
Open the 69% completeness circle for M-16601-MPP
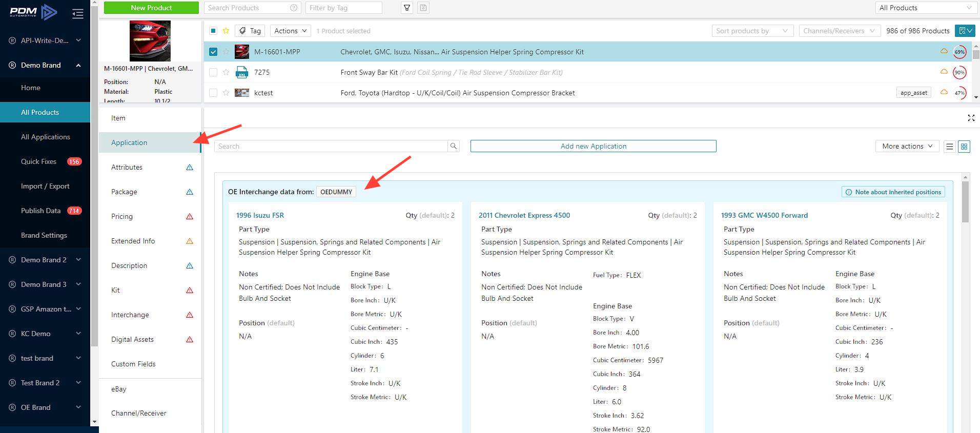pyautogui.click(x=959, y=52)
